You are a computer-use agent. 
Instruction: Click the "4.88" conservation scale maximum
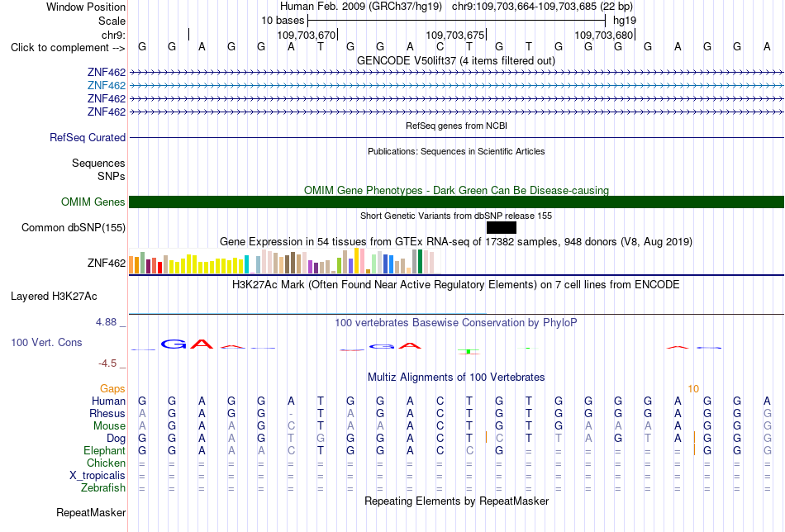tap(106, 322)
